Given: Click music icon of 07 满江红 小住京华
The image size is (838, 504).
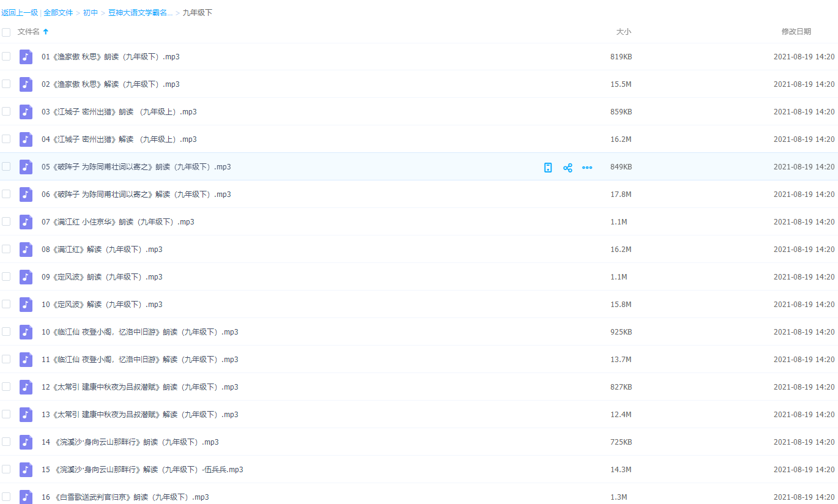Looking at the screenshot, I should coord(26,222).
